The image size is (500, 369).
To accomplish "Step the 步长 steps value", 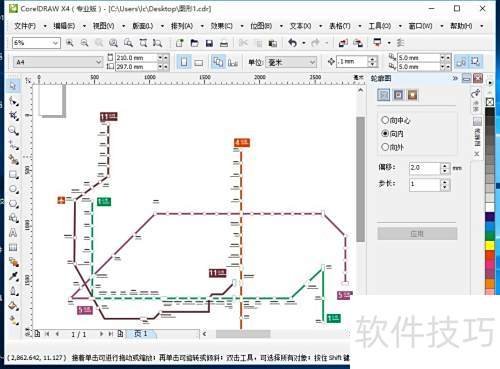I will click(445, 184).
